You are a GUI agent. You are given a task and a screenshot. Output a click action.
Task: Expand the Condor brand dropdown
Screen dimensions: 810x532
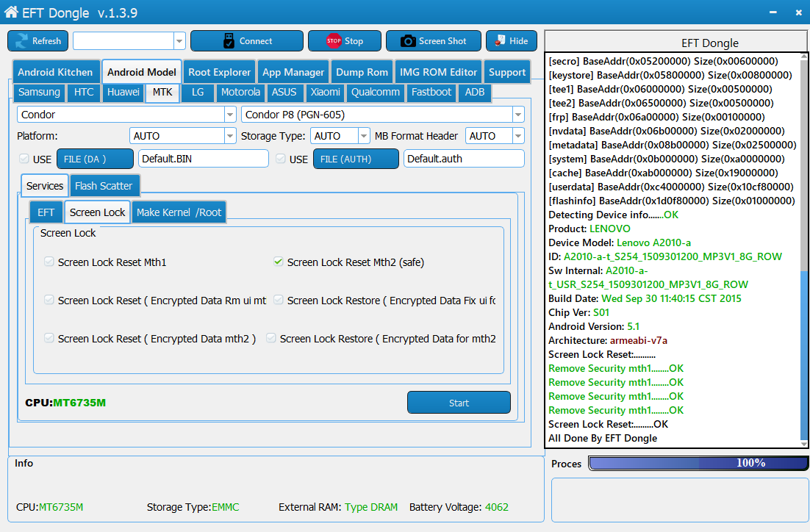pyautogui.click(x=230, y=115)
